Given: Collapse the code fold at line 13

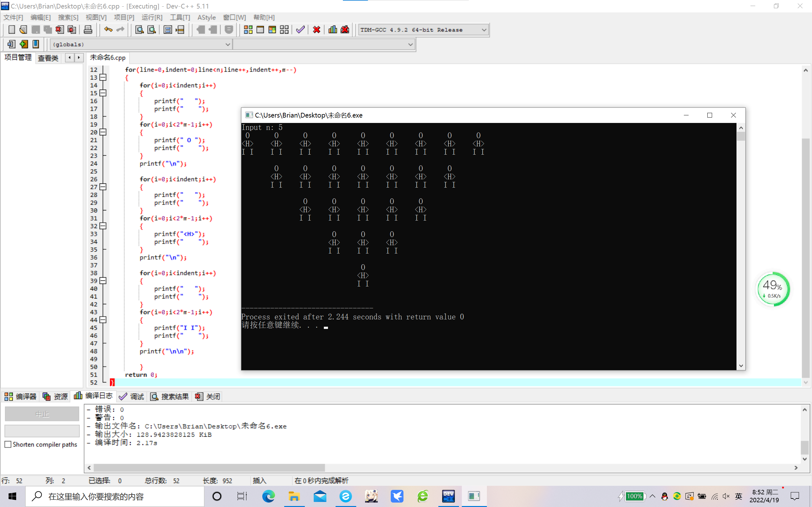Looking at the screenshot, I should 103,77.
